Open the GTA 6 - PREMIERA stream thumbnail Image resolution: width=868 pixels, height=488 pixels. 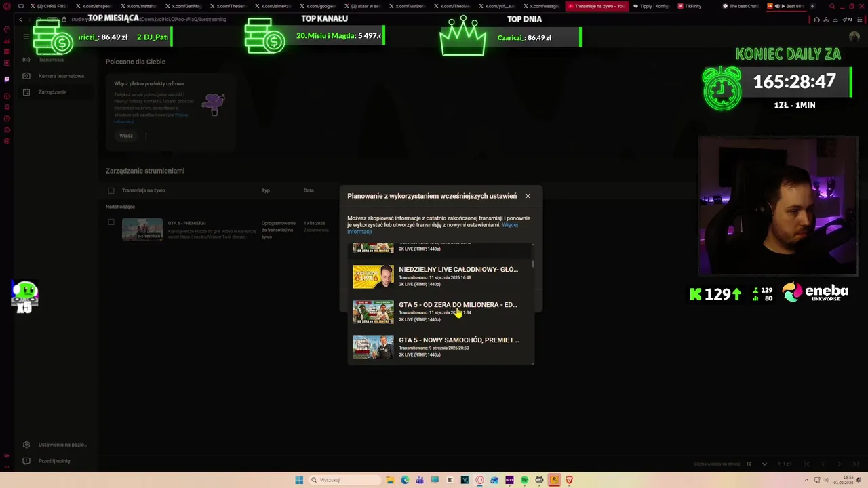click(142, 229)
